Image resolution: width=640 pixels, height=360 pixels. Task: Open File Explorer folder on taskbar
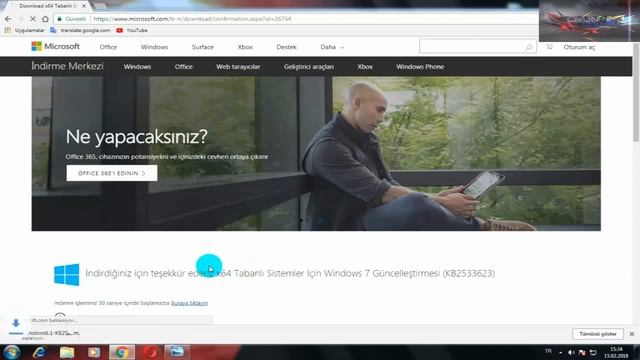[x=67, y=352]
